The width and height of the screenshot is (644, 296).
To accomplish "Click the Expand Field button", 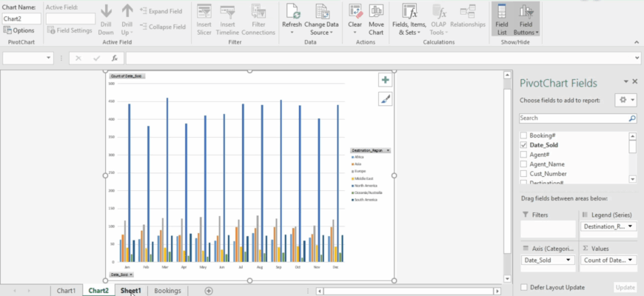I will (x=162, y=12).
